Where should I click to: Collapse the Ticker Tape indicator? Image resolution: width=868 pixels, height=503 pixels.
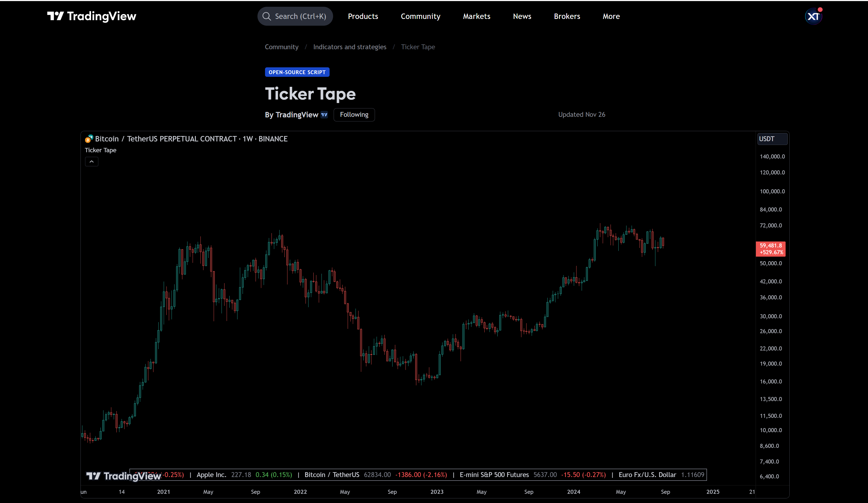[91, 161]
